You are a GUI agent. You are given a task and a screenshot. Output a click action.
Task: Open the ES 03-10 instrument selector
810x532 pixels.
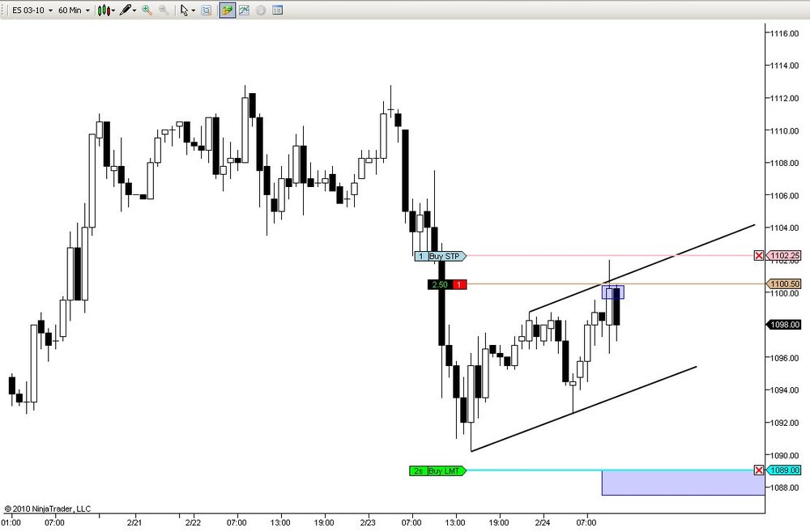pos(32,10)
